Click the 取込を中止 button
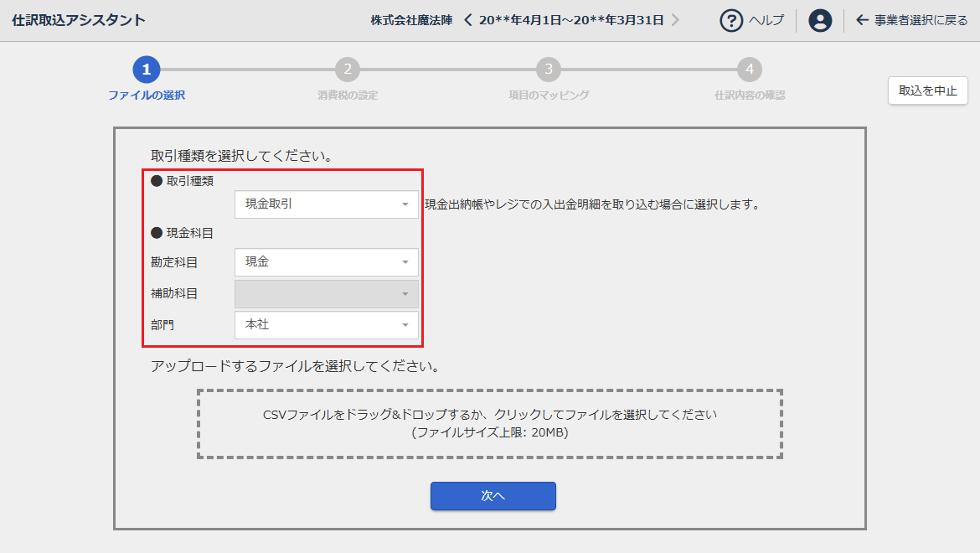The image size is (980, 553). [927, 90]
